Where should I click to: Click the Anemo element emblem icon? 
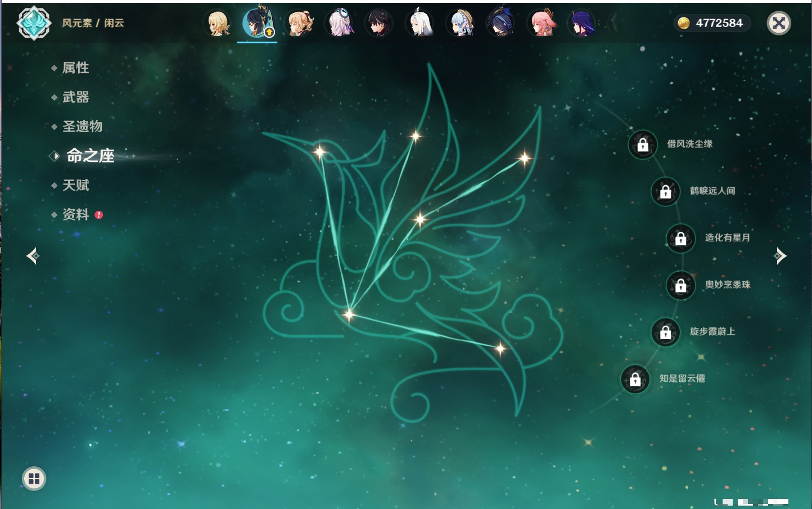pos(34,23)
